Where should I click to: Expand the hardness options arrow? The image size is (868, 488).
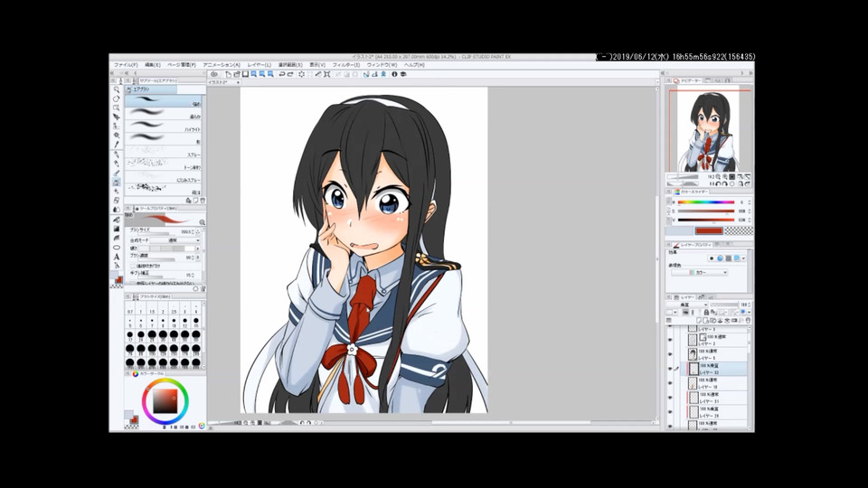coord(198,249)
